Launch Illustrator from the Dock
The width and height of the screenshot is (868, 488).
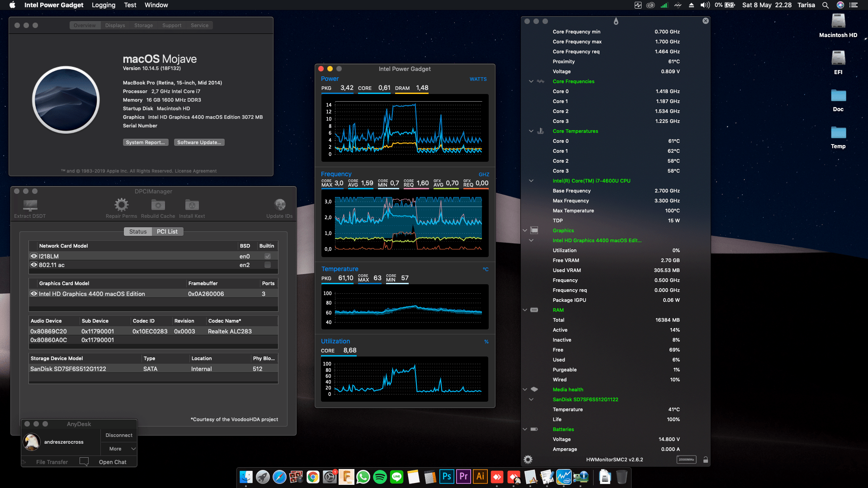point(480,477)
